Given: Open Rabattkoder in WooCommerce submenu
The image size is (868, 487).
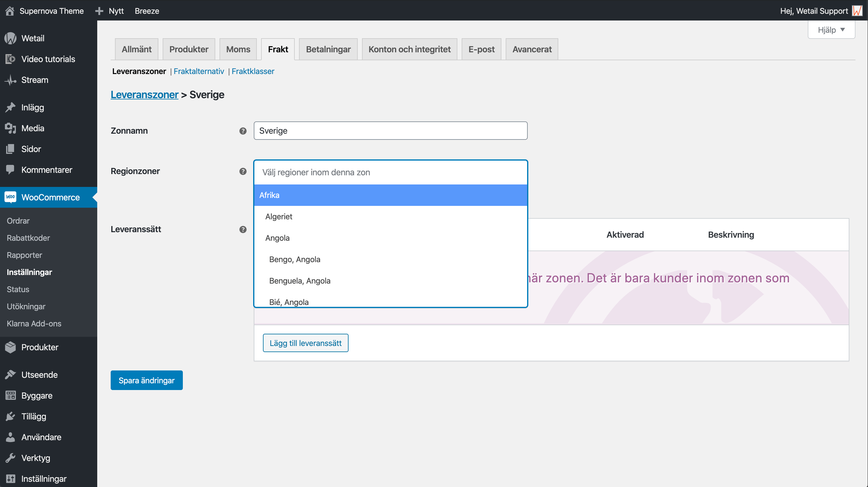Looking at the screenshot, I should (x=28, y=238).
